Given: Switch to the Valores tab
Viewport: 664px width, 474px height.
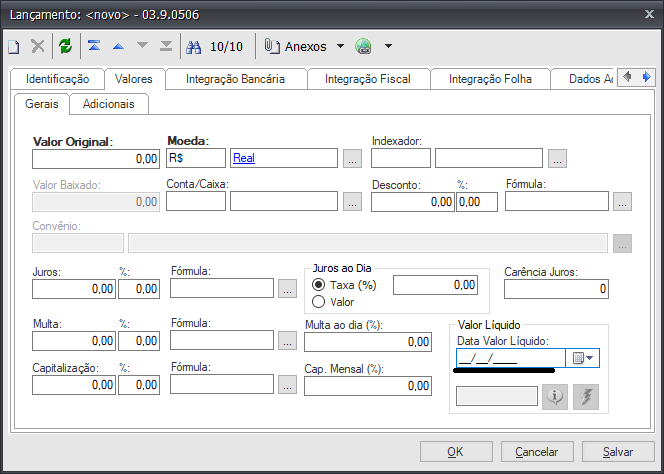Looking at the screenshot, I should pos(134,79).
